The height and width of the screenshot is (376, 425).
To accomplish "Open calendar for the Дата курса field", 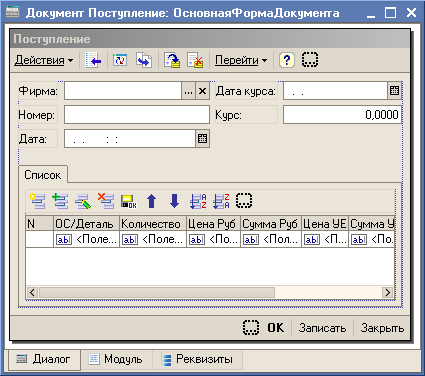I will click(x=394, y=91).
